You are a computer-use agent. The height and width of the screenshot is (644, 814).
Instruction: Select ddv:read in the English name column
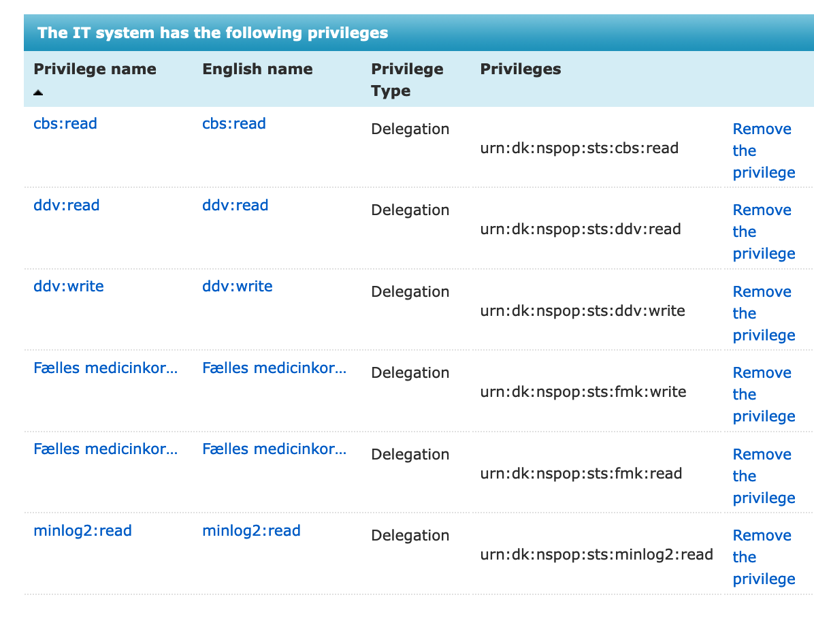(x=235, y=206)
